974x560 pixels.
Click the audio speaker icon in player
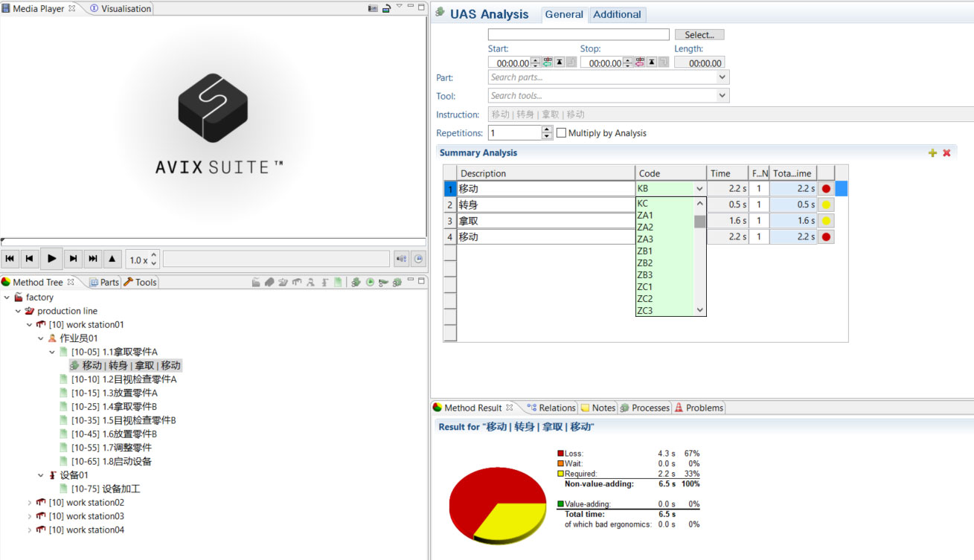402,259
